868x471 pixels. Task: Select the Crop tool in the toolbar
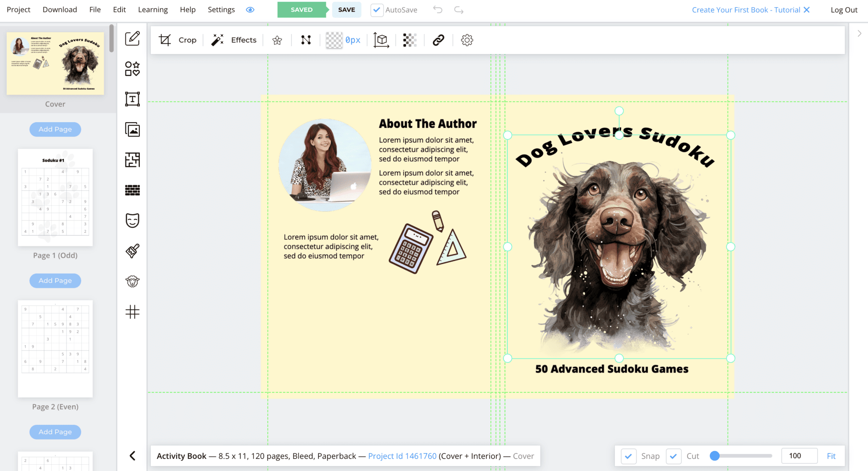178,40
